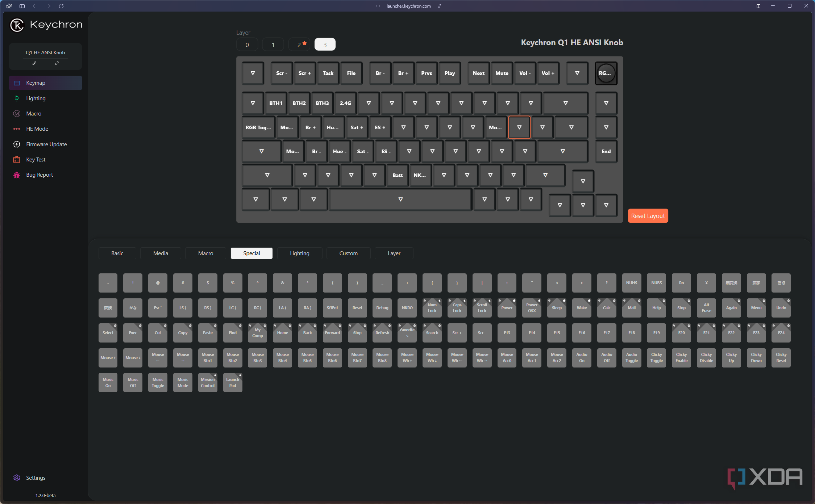
Task: Switch to the Media keycode tab
Action: tap(161, 253)
